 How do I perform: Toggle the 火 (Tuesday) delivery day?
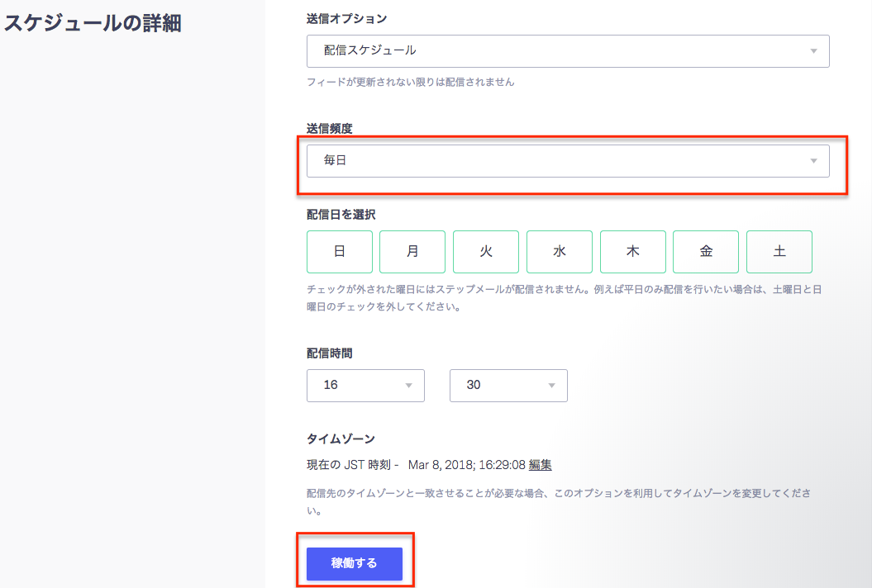point(485,252)
